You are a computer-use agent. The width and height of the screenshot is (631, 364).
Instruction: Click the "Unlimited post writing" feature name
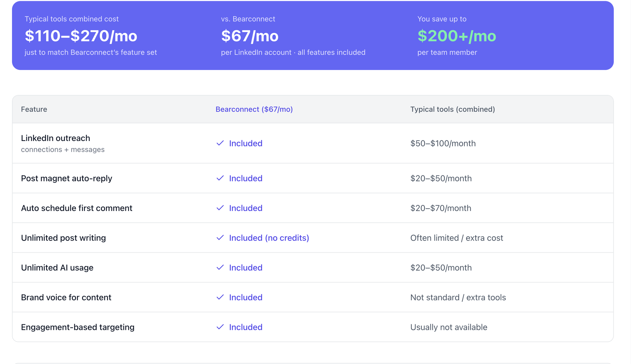tap(63, 238)
